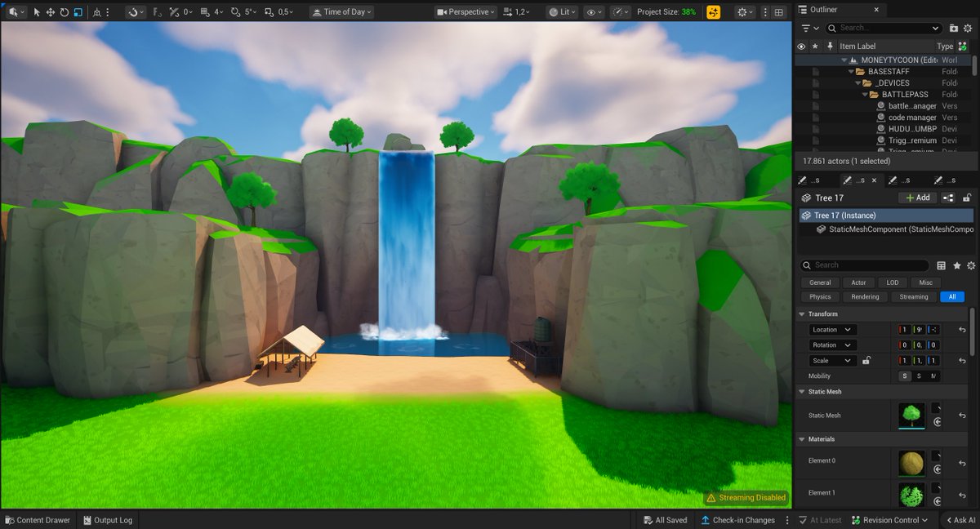Collapse the _DEVICES folder
Screen dimensions: 980x529
click(857, 83)
